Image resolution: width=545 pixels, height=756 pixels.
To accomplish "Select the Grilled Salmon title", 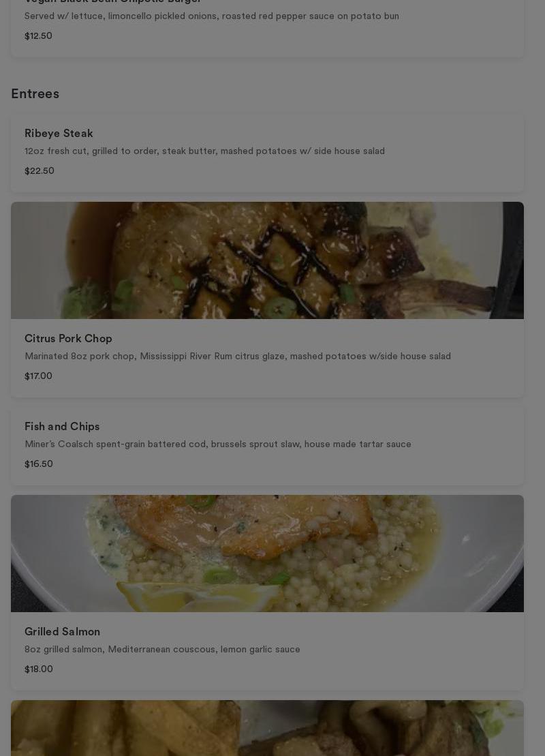I will point(62,632).
